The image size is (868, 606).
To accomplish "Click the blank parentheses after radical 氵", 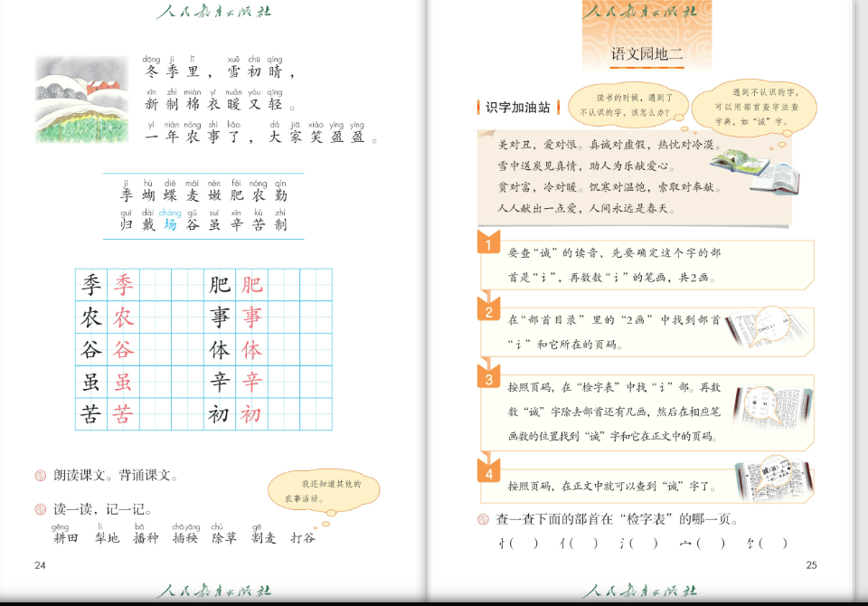I will [x=643, y=544].
